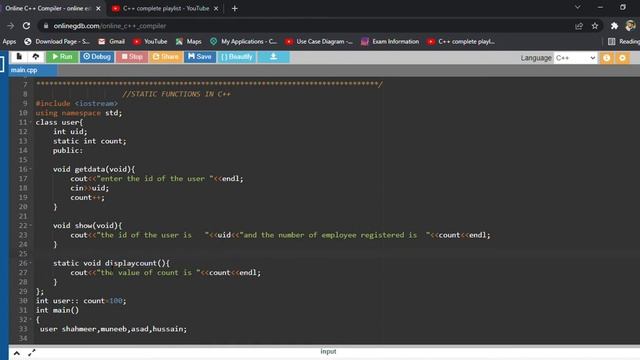Click the Upload File cloud icon

coord(36,57)
